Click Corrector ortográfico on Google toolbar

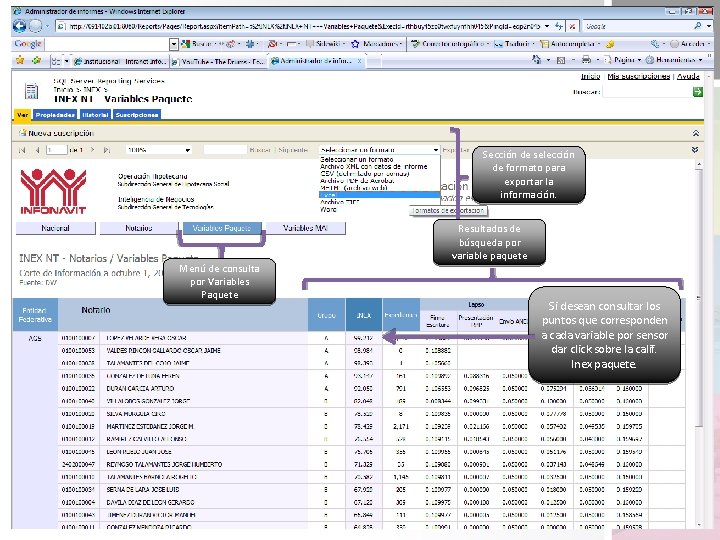point(448,44)
